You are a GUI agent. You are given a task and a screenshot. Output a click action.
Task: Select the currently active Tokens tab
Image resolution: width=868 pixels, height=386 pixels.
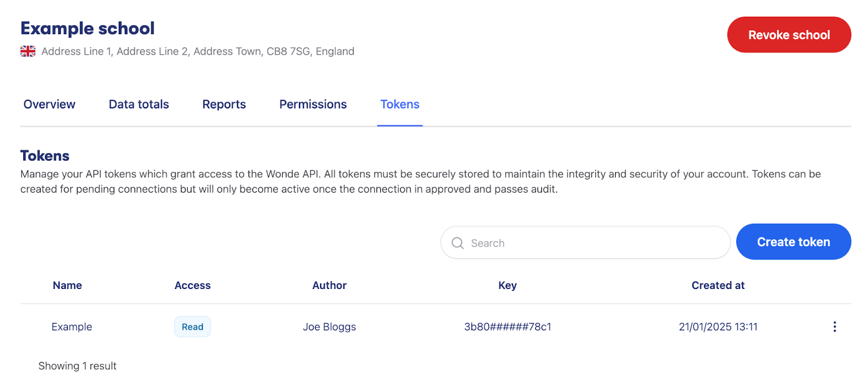pyautogui.click(x=400, y=104)
